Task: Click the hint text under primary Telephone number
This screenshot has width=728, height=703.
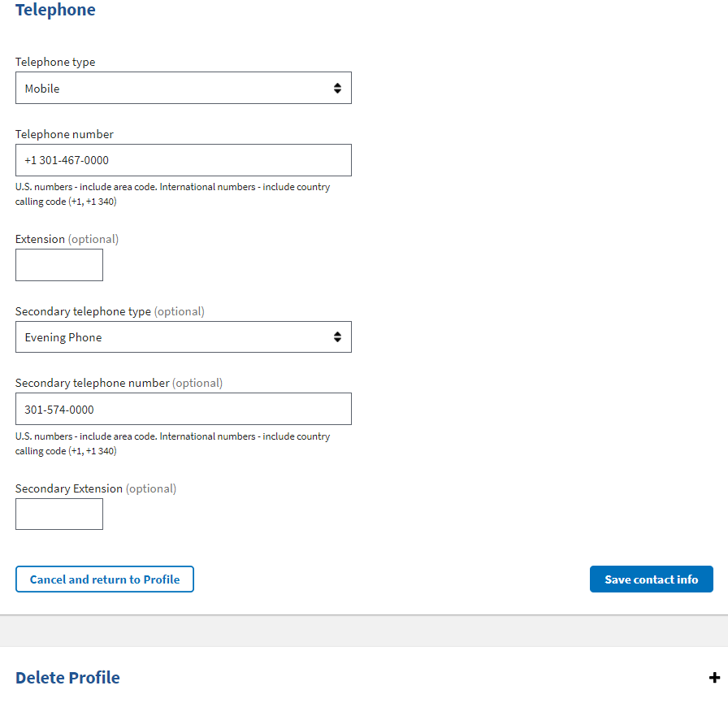Action: click(172, 194)
